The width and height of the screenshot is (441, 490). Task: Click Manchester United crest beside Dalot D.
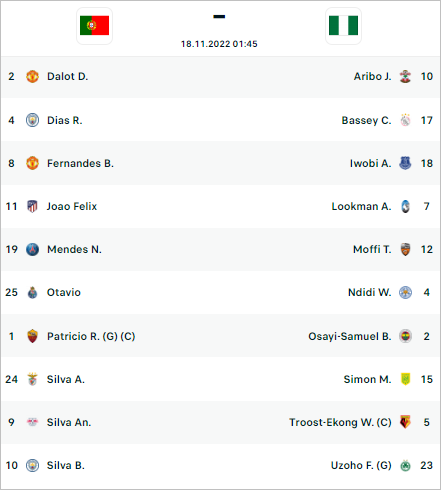[32, 76]
